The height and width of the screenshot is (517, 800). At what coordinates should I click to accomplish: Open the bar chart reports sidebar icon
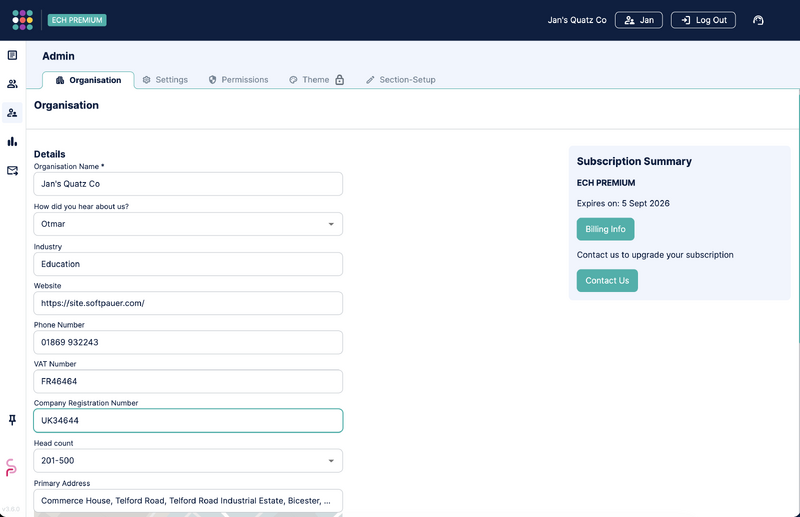tap(12, 141)
